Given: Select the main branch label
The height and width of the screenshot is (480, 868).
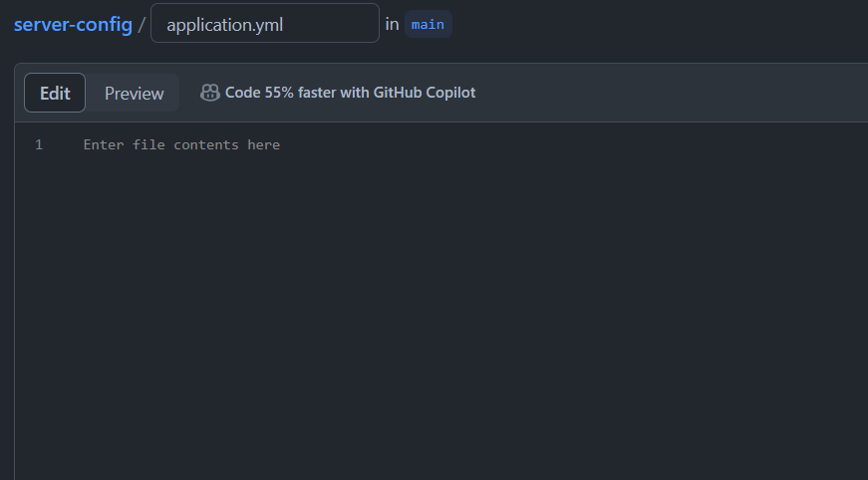Looking at the screenshot, I should (428, 24).
